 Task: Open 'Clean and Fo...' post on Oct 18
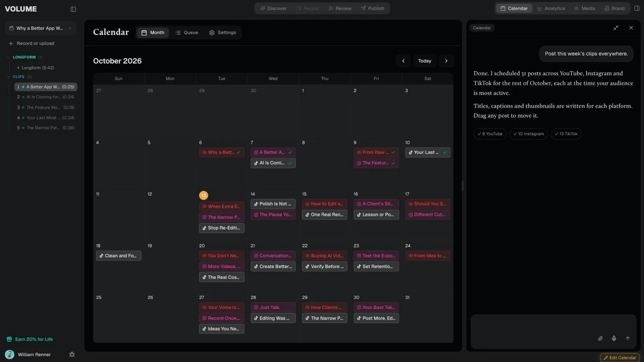click(118, 256)
